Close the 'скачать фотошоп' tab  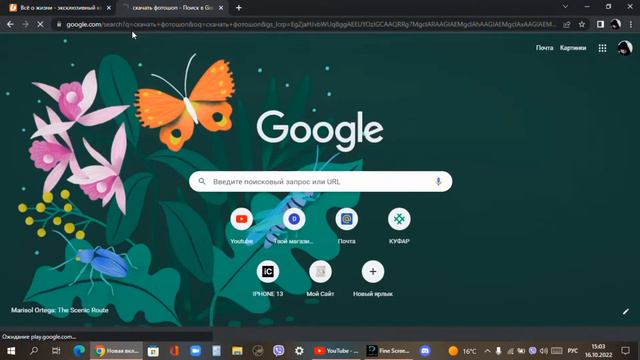[x=221, y=8]
